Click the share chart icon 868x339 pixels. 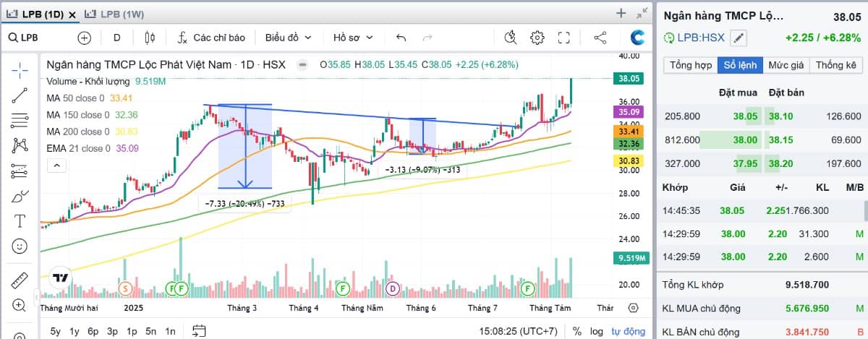pos(600,38)
